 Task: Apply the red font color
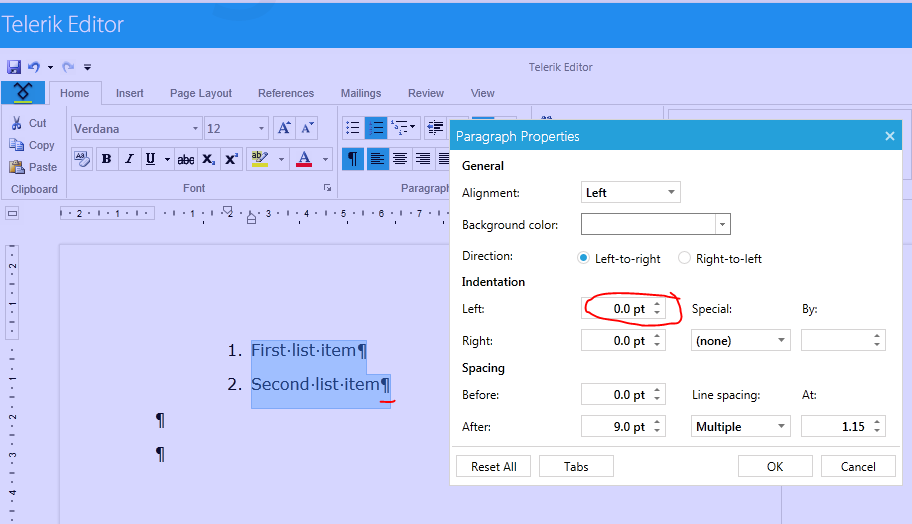[304, 159]
